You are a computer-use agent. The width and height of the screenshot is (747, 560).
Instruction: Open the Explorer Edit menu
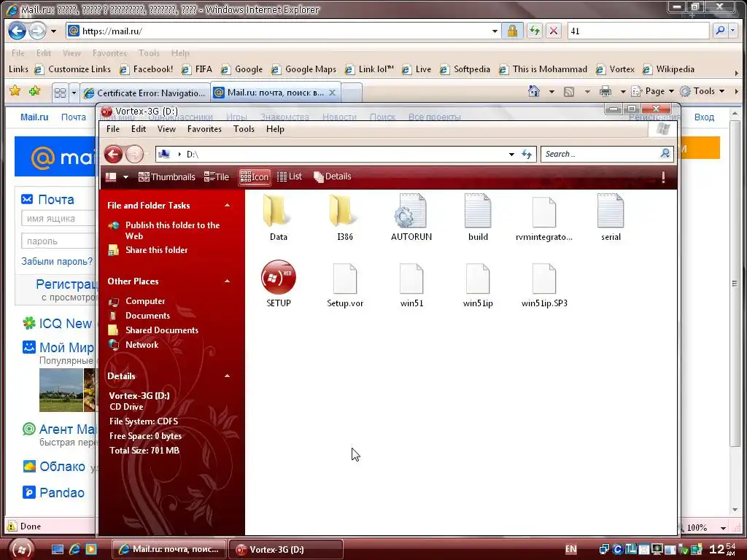click(x=139, y=129)
